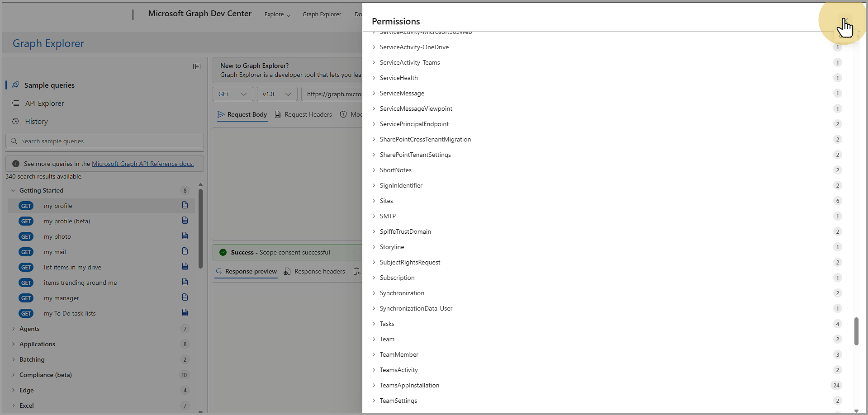Click document icon beside my manager query

click(185, 297)
